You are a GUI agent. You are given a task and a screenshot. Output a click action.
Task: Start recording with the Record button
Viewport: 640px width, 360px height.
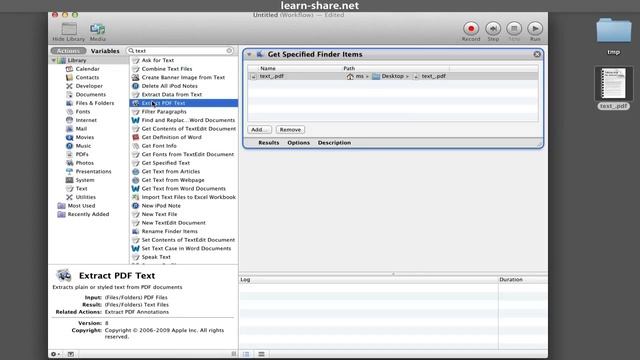[471, 29]
